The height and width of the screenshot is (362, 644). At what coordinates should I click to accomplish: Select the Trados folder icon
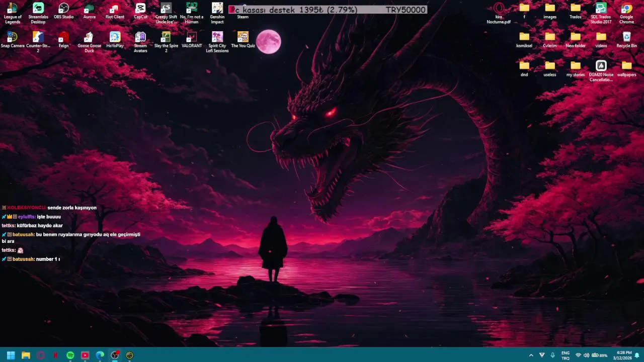click(576, 11)
